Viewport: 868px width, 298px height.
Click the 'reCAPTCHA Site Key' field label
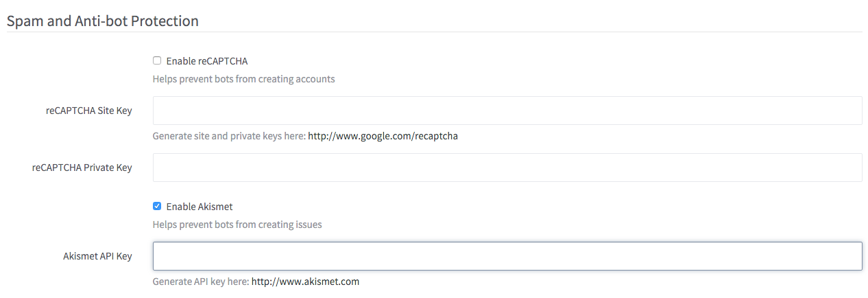pyautogui.click(x=85, y=111)
